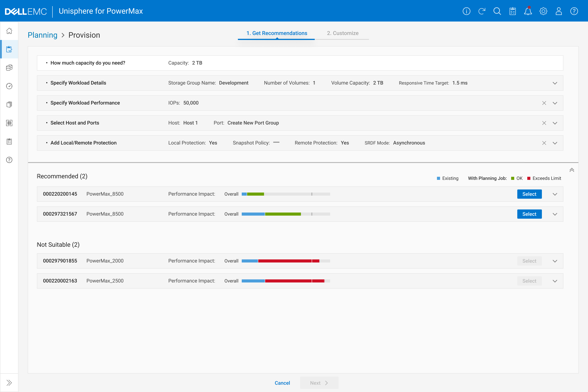The width and height of the screenshot is (588, 392).
Task: Click the refresh icon in header
Action: 482,11
